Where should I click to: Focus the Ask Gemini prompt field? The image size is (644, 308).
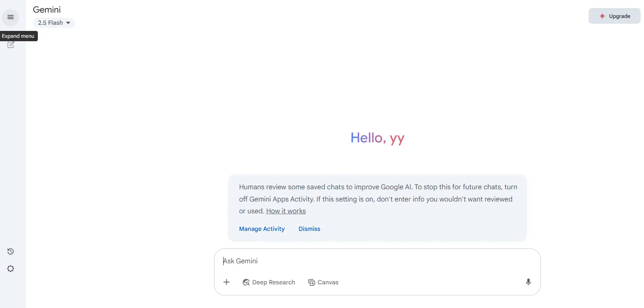377,261
